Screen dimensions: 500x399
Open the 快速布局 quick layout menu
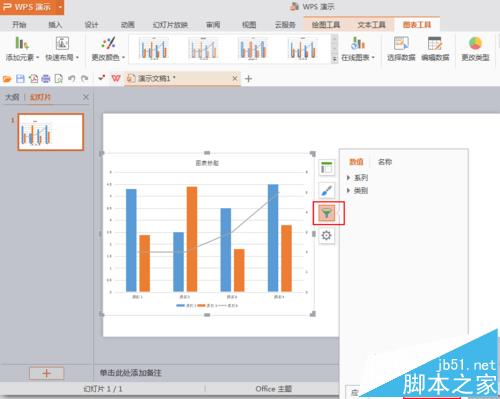[62, 49]
